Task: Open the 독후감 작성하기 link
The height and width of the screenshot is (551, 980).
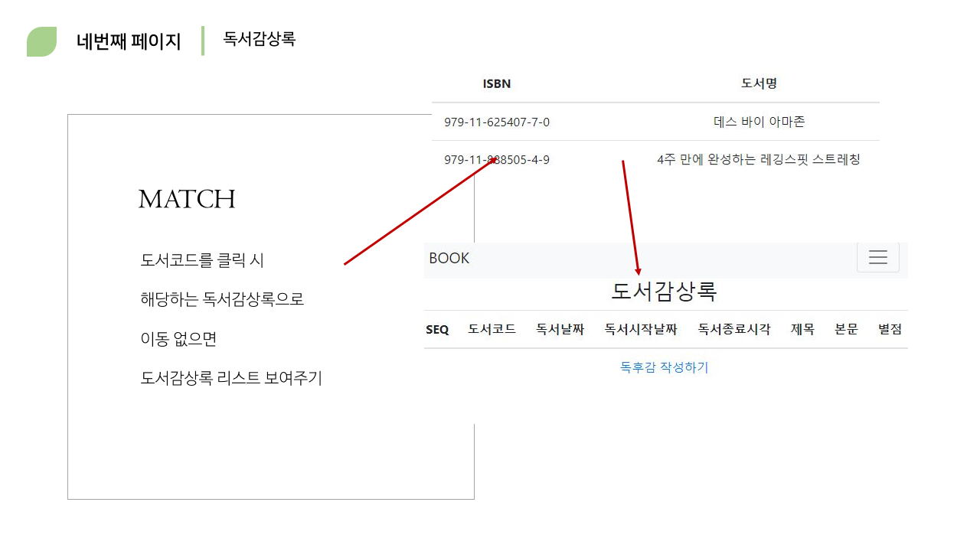Action: [664, 367]
